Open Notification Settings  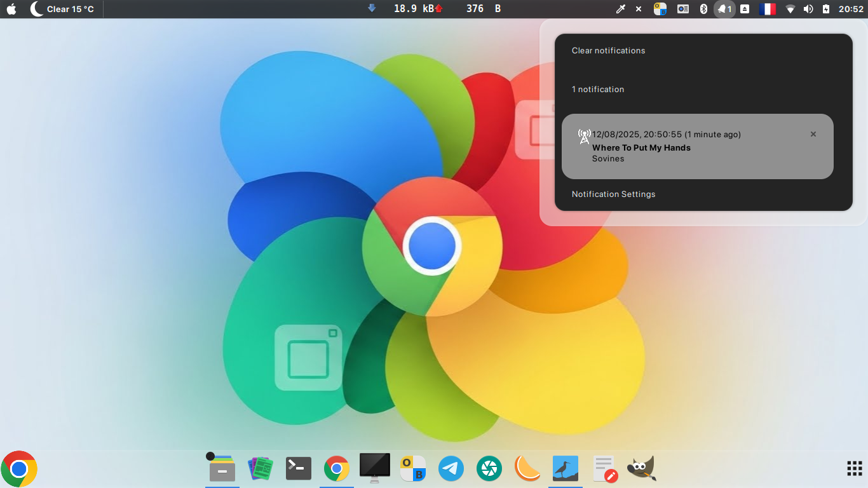coord(613,194)
